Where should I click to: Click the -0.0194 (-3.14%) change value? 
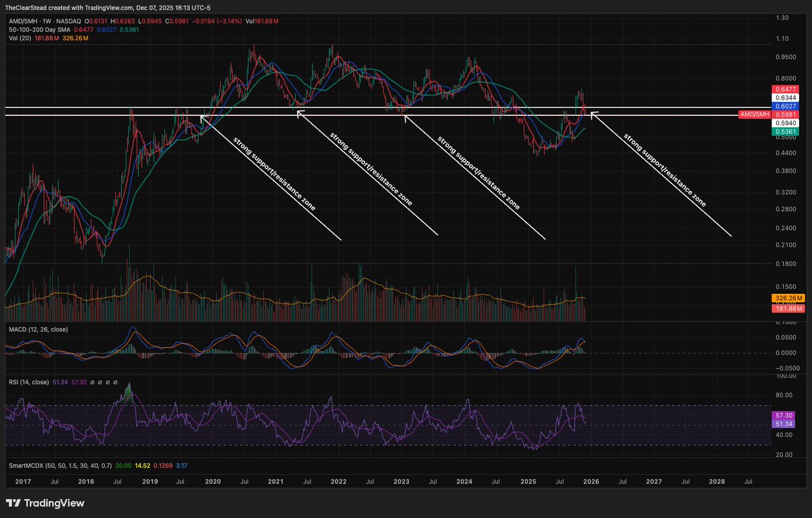click(x=215, y=21)
